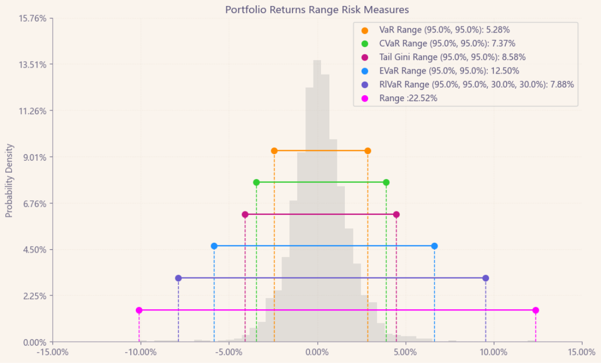Viewport: 601px width, 364px height.
Task: Click the Range :22.52% legend entry
Action: tap(408, 98)
